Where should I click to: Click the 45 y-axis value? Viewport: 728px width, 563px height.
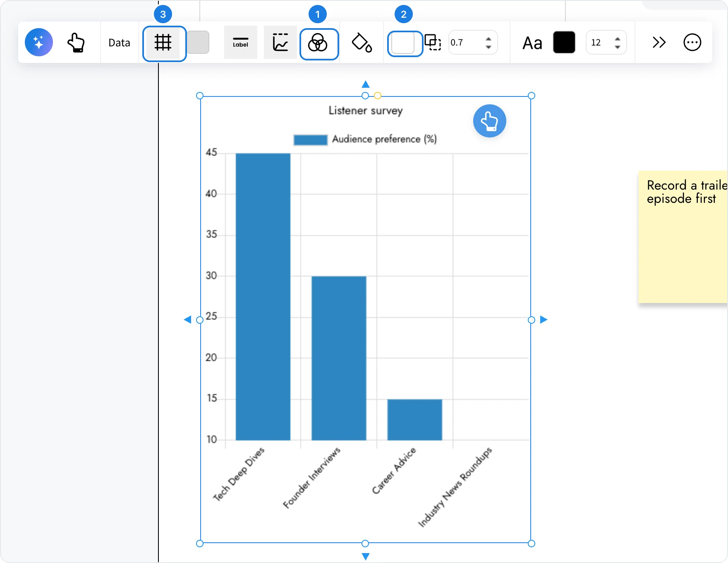point(211,152)
